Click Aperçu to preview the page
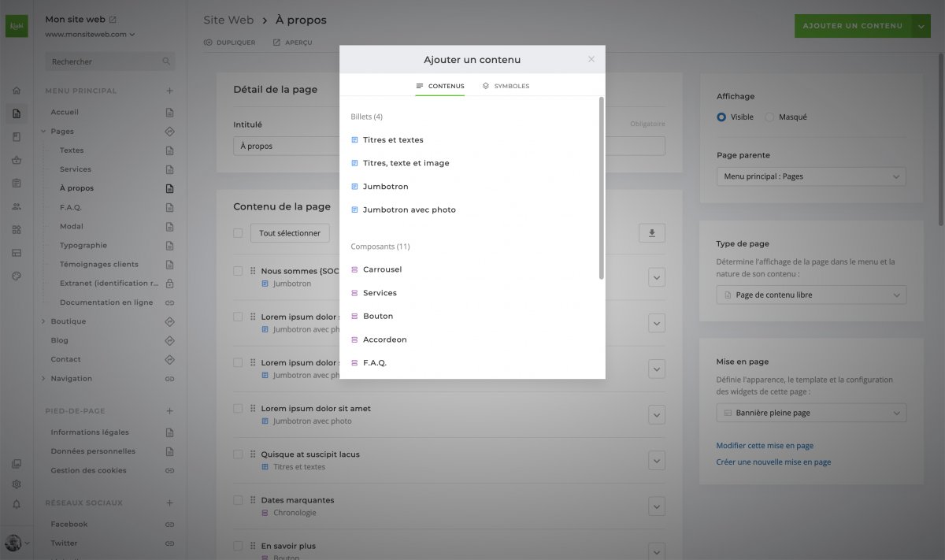This screenshot has height=560, width=945. click(292, 43)
